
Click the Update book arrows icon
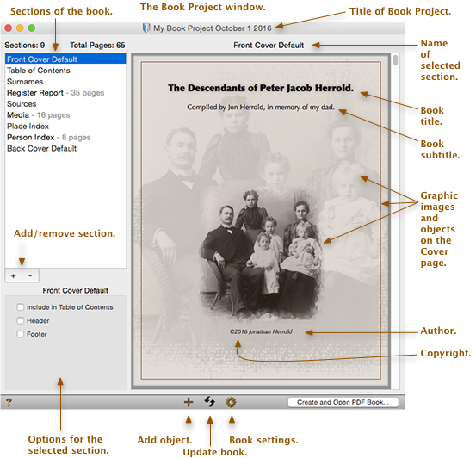pyautogui.click(x=209, y=402)
